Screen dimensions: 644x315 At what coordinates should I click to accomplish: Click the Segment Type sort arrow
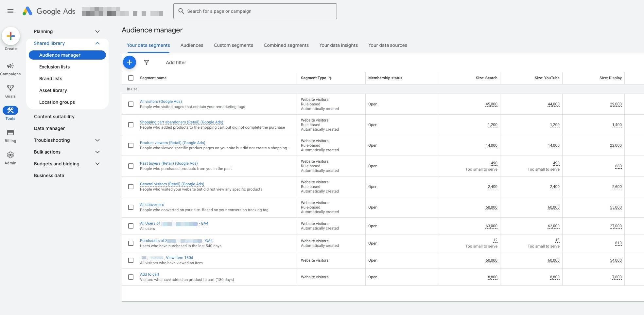click(330, 78)
